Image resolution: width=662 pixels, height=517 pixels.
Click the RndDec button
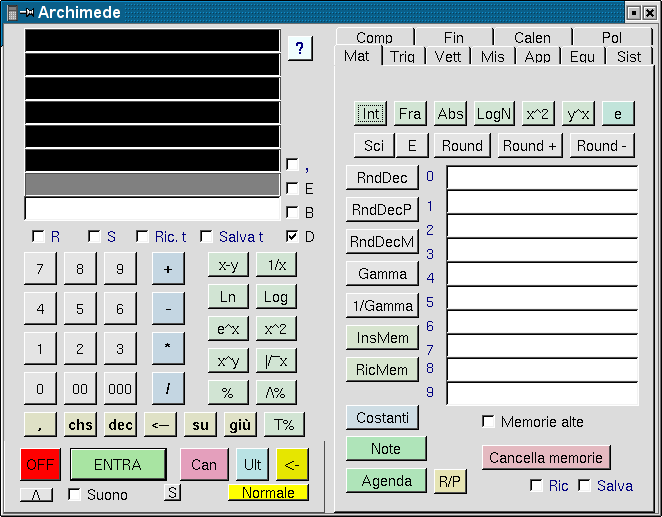pos(383,177)
